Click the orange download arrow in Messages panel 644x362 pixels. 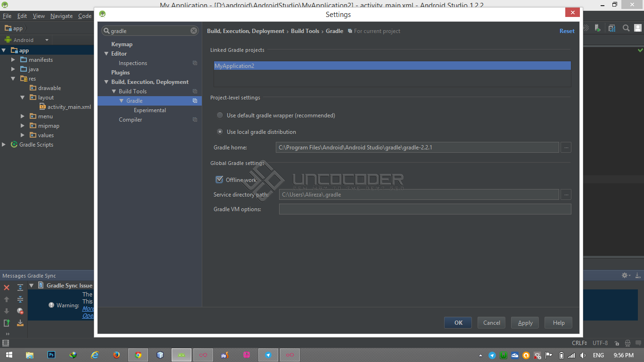(20, 323)
